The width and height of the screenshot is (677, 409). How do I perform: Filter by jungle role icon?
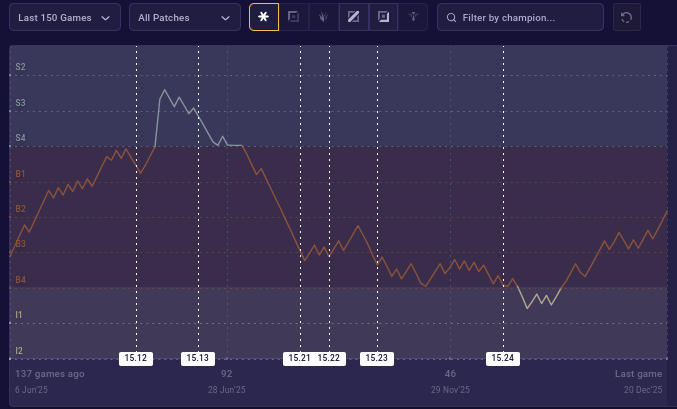pos(323,17)
